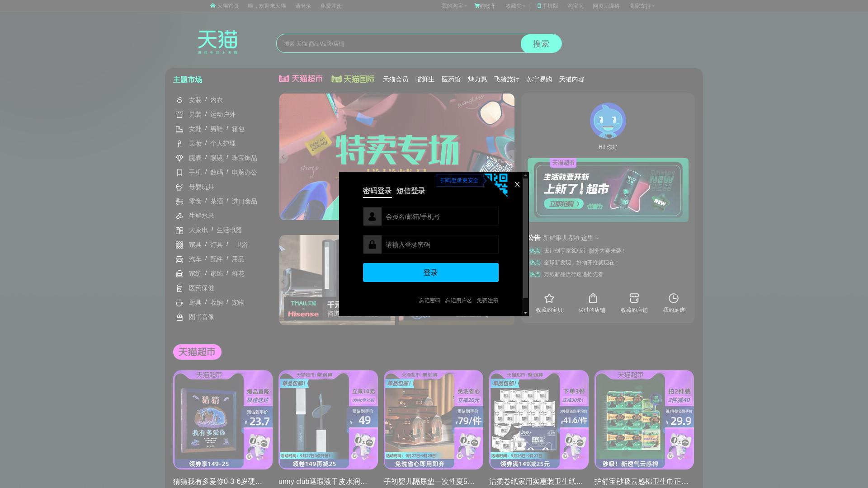The width and height of the screenshot is (868, 488).
Task: Click 请登录 in the top bar
Action: 303,6
